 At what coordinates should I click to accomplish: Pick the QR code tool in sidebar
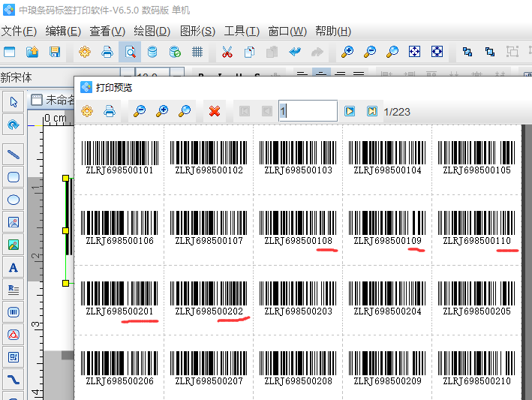(x=13, y=357)
